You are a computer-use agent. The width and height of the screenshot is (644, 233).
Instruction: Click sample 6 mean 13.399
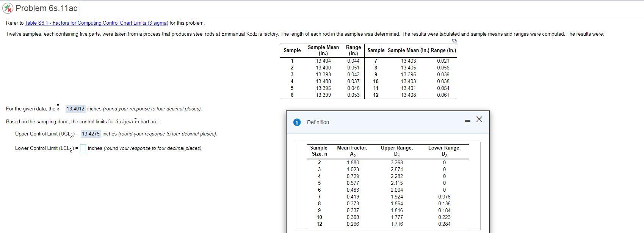coord(323,95)
